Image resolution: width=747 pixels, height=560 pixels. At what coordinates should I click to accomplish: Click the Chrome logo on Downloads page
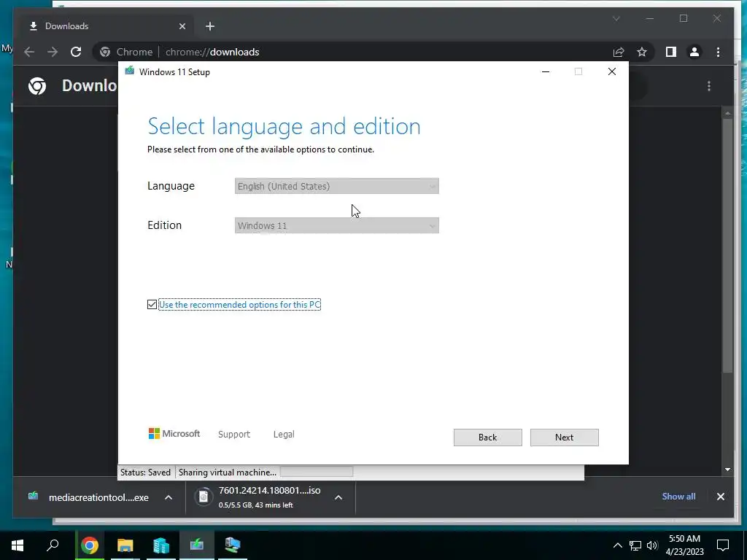(x=37, y=86)
